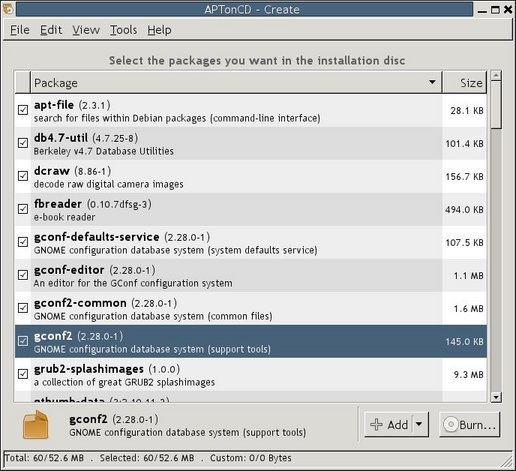Click the highlighted gconf2 package row
Image resolution: width=516 pixels, height=471 pixels.
pos(251,341)
